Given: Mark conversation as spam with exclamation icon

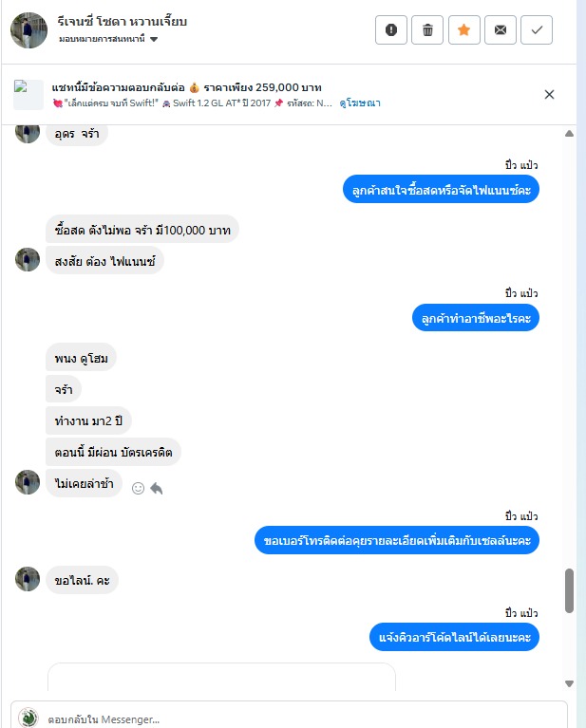Looking at the screenshot, I should 390,30.
